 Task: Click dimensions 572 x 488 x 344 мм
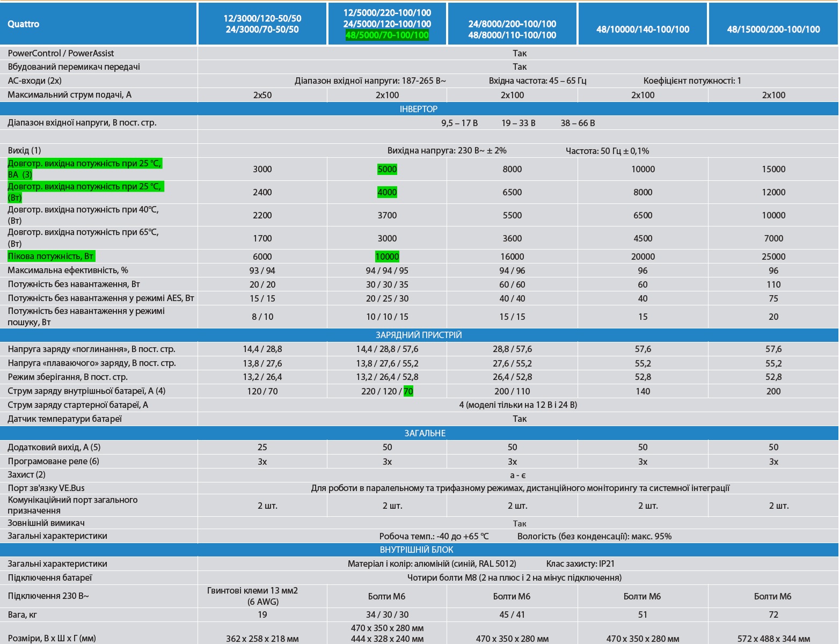[773, 639]
